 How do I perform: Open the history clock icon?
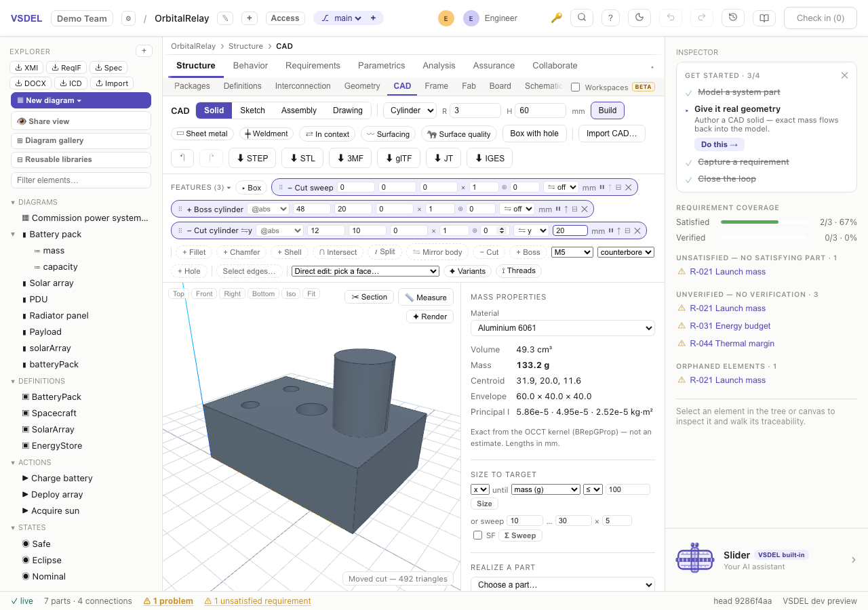tap(733, 18)
